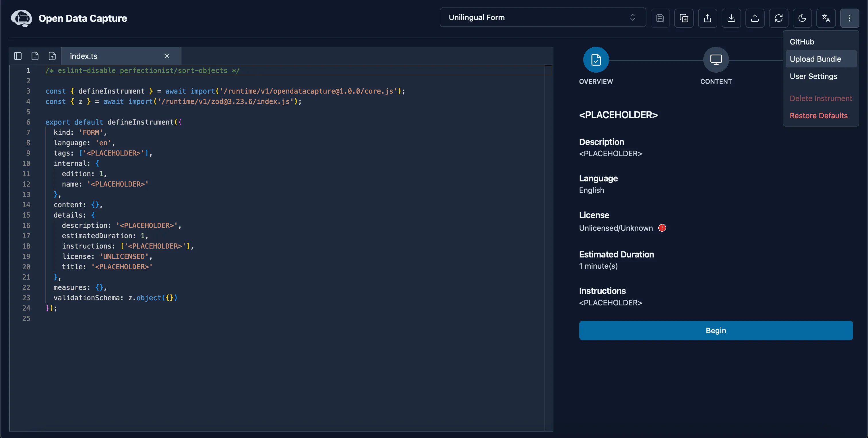
Task: Click the clone instrument (copy-plus) icon
Action: tap(684, 18)
